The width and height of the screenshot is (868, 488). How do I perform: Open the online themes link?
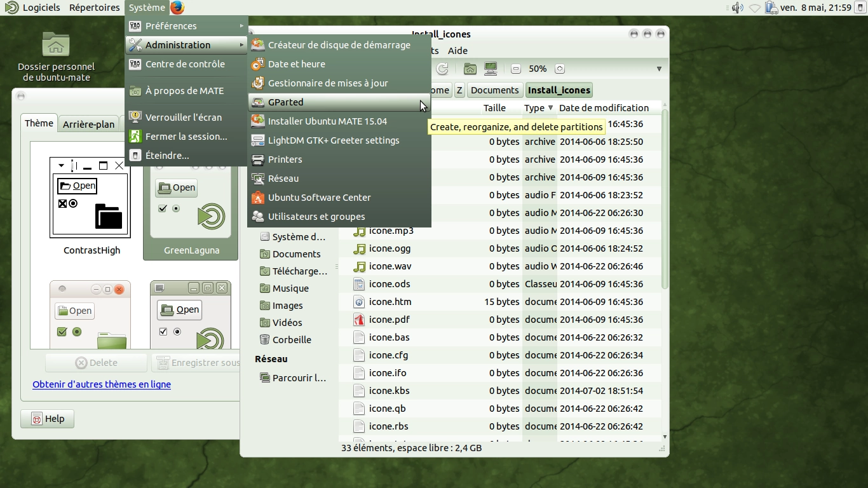click(102, 384)
